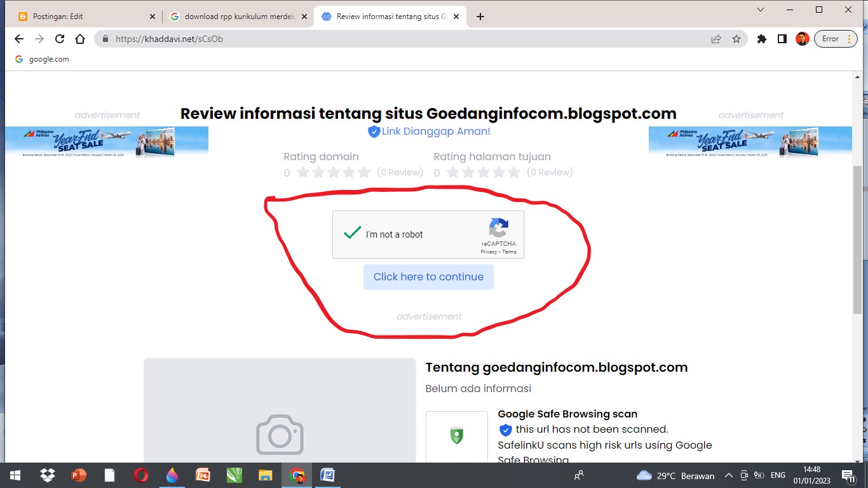Open the Windows Start menu

[x=15, y=475]
